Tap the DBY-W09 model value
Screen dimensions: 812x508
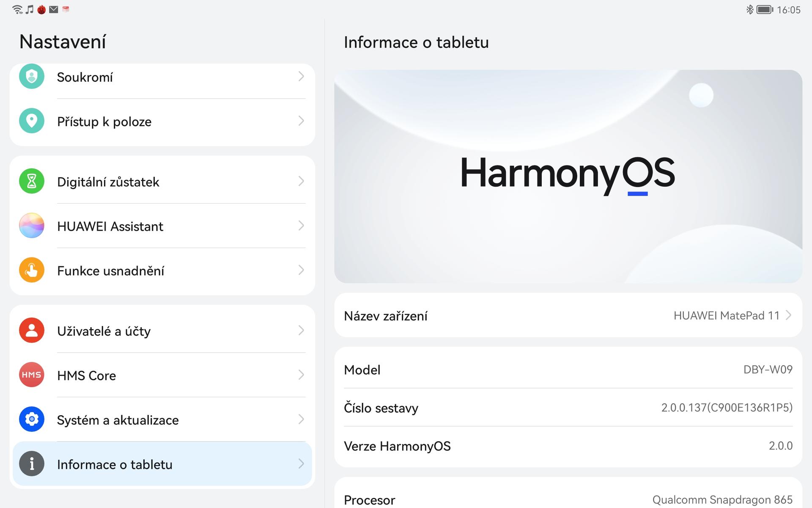(x=768, y=369)
